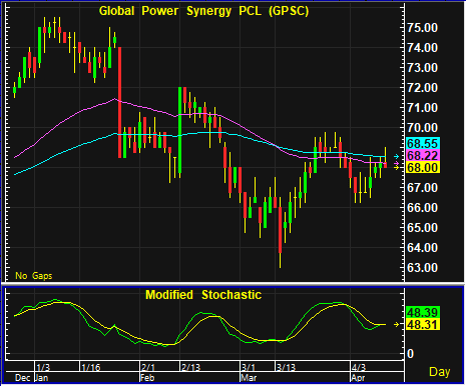Click the 3/13 date marker

[x=286, y=368]
